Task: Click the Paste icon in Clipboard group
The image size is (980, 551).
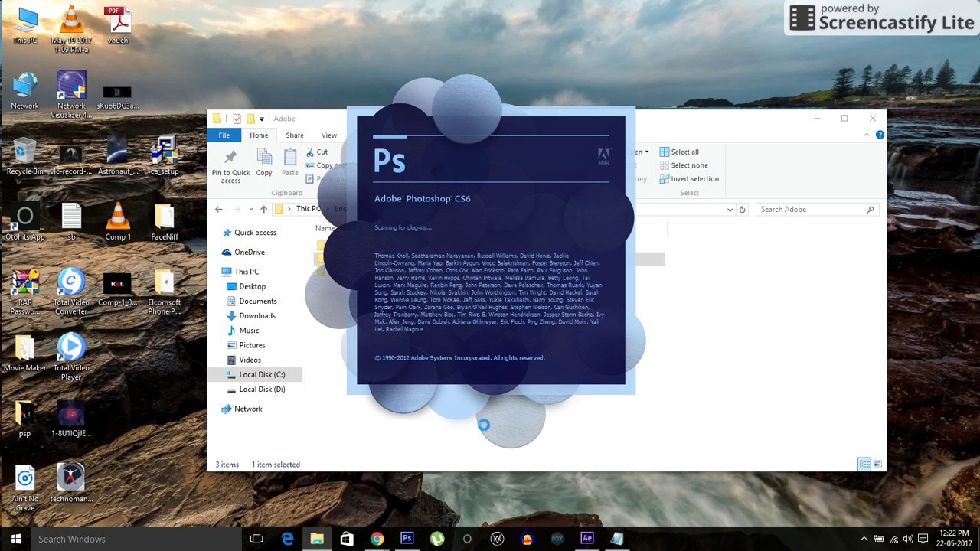Action: 289,162
